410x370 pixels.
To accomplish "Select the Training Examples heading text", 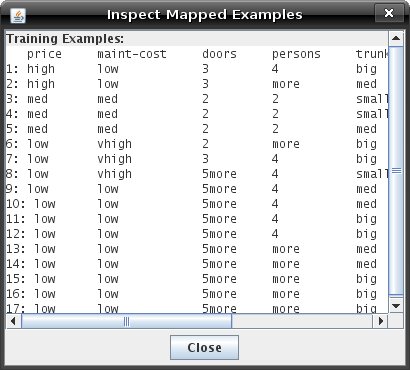I will (65, 39).
